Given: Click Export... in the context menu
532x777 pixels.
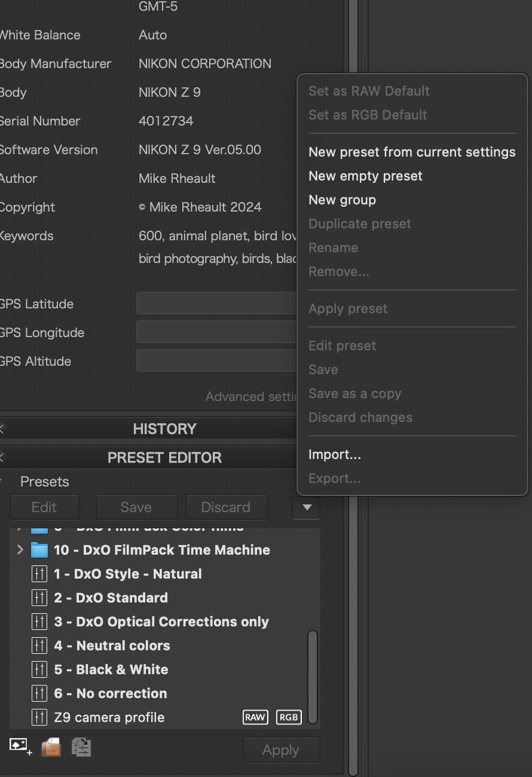Looking at the screenshot, I should point(334,478).
